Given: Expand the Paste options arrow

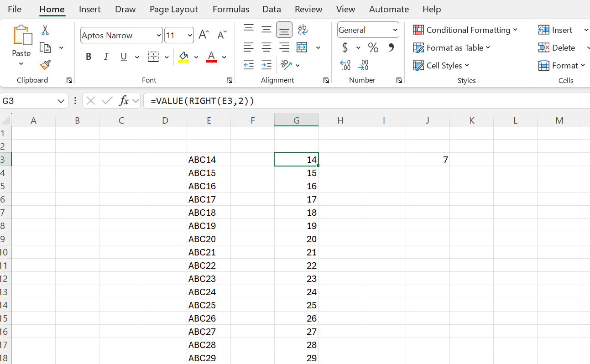Looking at the screenshot, I should coord(21,64).
